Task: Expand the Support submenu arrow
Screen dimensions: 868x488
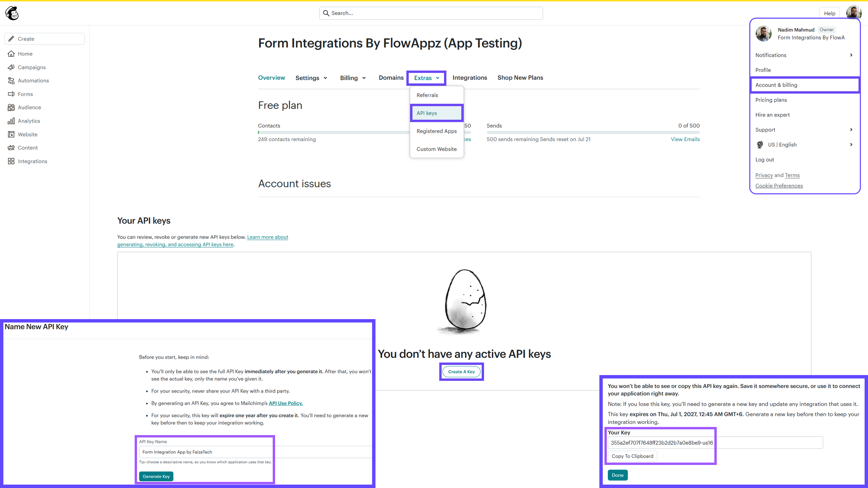Action: 851,130
